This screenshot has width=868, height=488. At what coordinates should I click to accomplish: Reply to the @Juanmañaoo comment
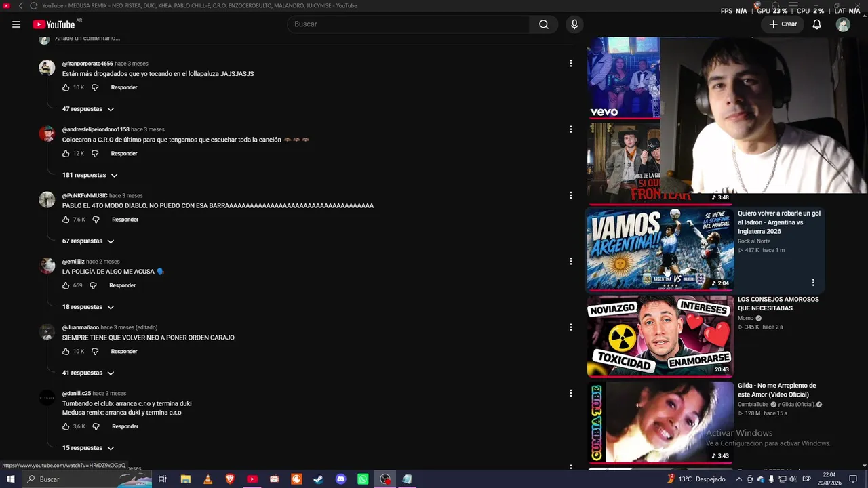click(x=124, y=352)
